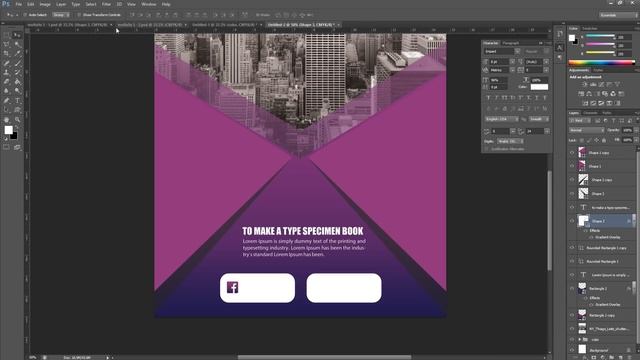This screenshot has height=360, width=640.
Task: Enable Show Transform Controls checkbox
Action: pyautogui.click(x=79, y=15)
